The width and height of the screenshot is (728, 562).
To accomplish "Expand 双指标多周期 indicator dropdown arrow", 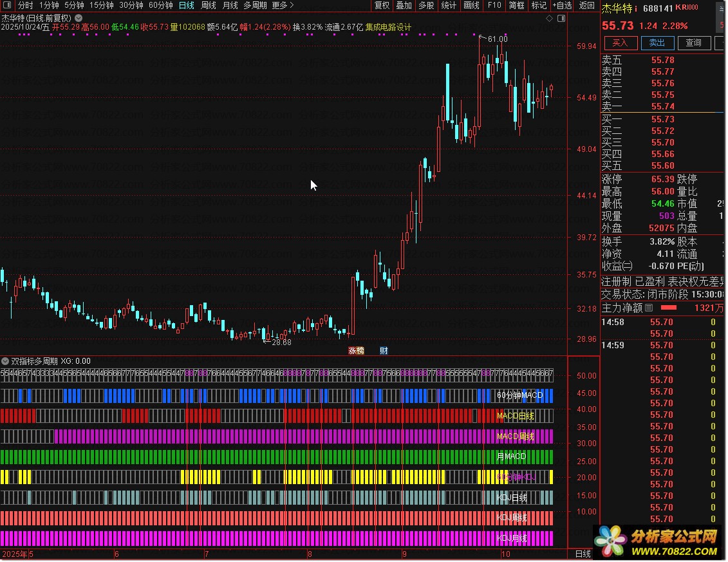I will (x=5, y=361).
